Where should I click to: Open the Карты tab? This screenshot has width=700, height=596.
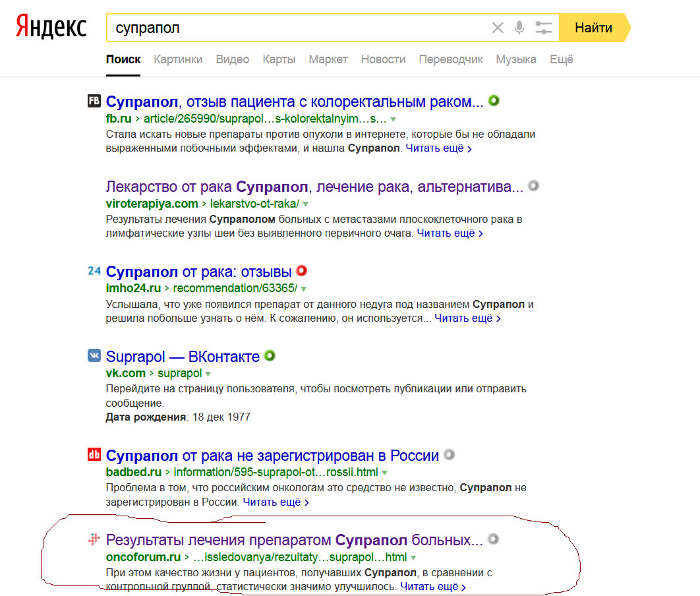pos(279,59)
